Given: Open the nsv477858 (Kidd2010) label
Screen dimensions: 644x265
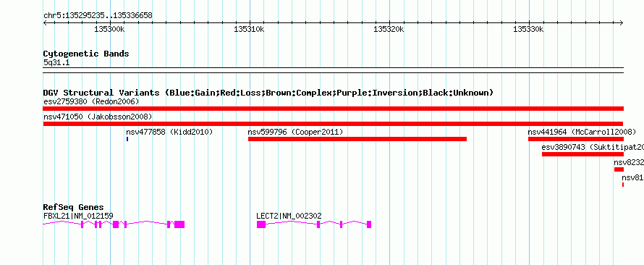Looking at the screenshot, I should [x=169, y=132].
